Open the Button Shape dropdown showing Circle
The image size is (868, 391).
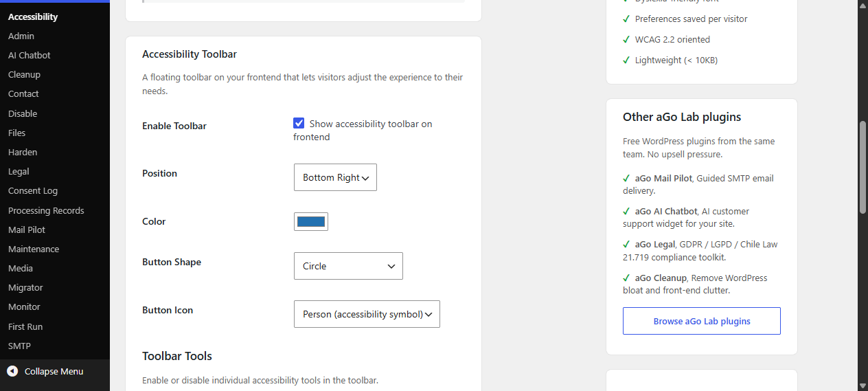[348, 266]
